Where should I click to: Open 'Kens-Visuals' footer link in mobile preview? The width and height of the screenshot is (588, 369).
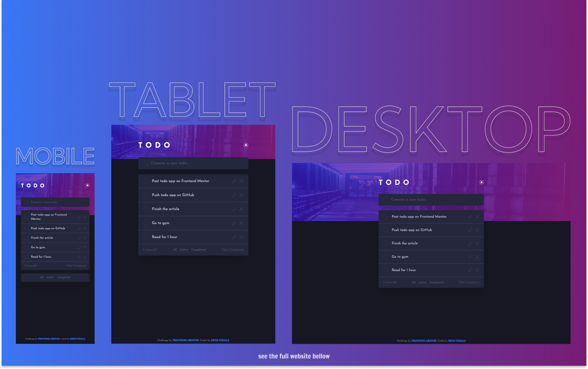coord(78,339)
